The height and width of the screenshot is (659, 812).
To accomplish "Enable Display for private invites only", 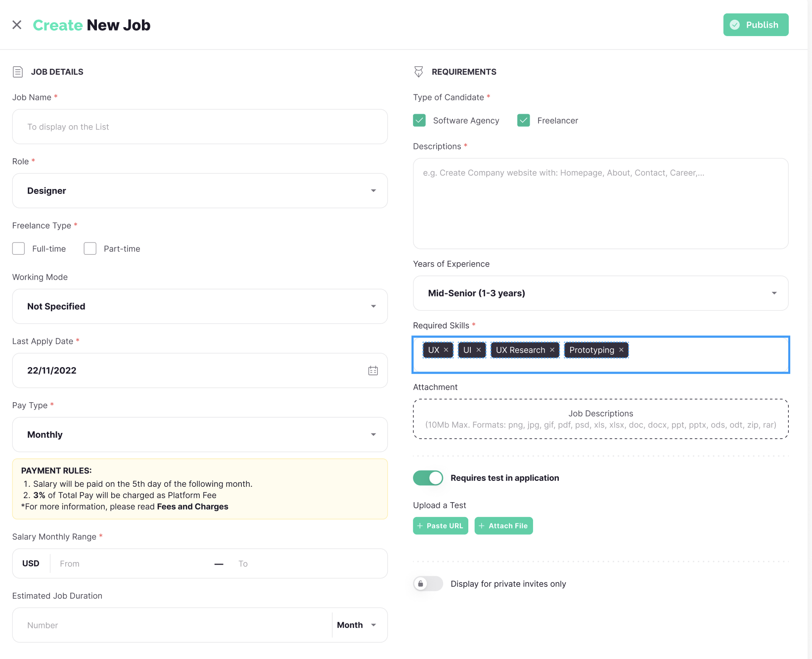I will pyautogui.click(x=428, y=584).
